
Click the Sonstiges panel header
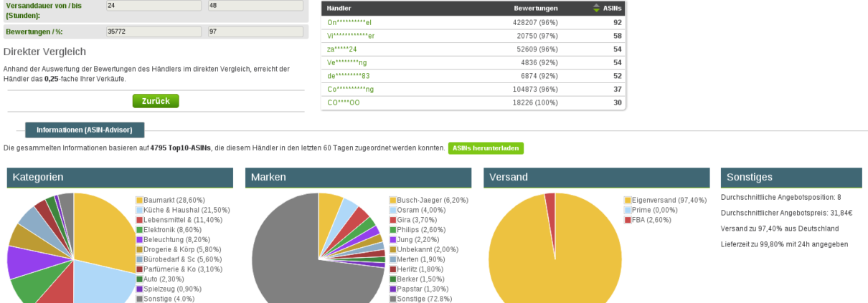[x=791, y=177]
